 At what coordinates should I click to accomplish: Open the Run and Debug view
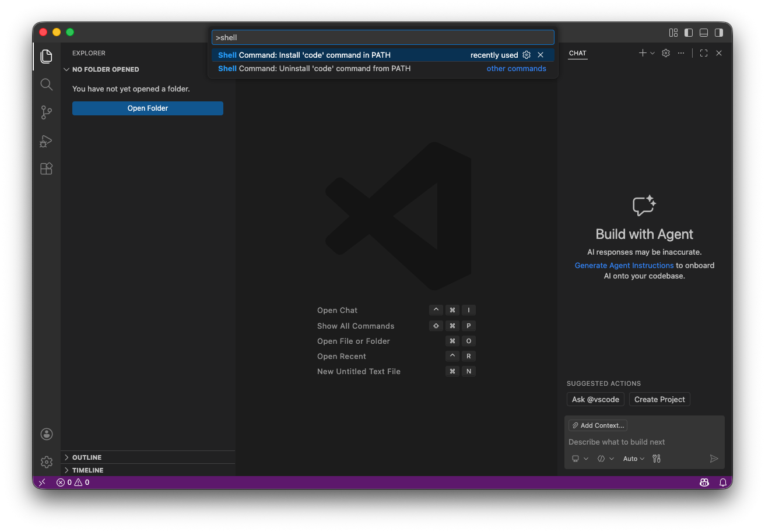pyautogui.click(x=47, y=140)
